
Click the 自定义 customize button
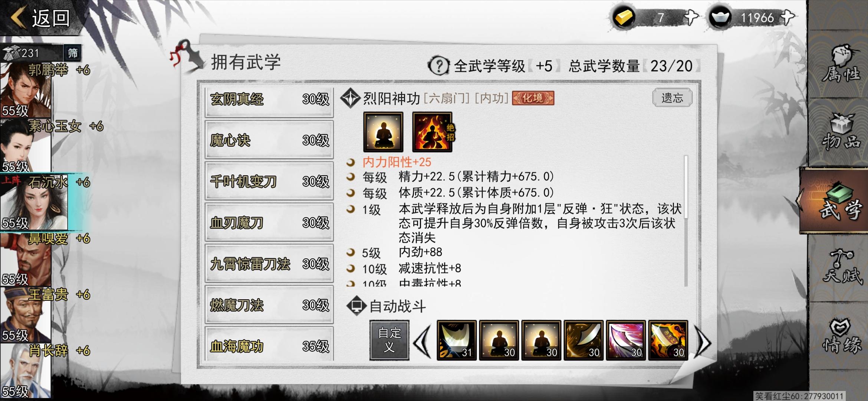point(389,340)
